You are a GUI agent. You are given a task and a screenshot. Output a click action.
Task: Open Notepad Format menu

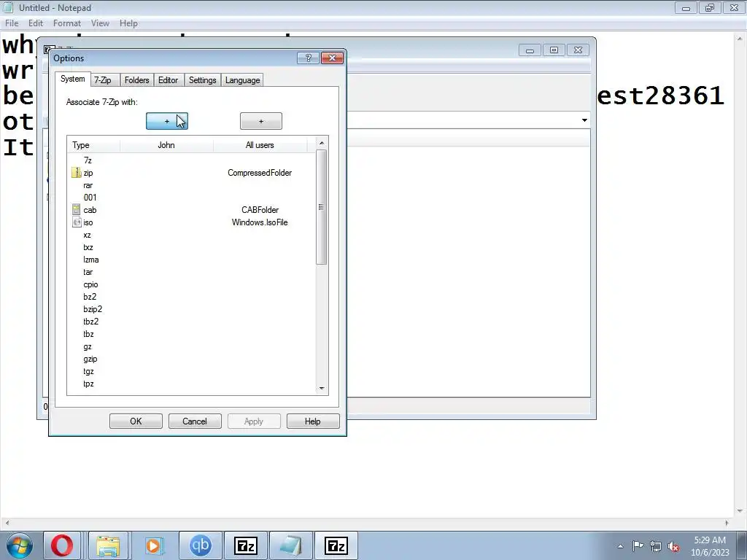point(66,23)
